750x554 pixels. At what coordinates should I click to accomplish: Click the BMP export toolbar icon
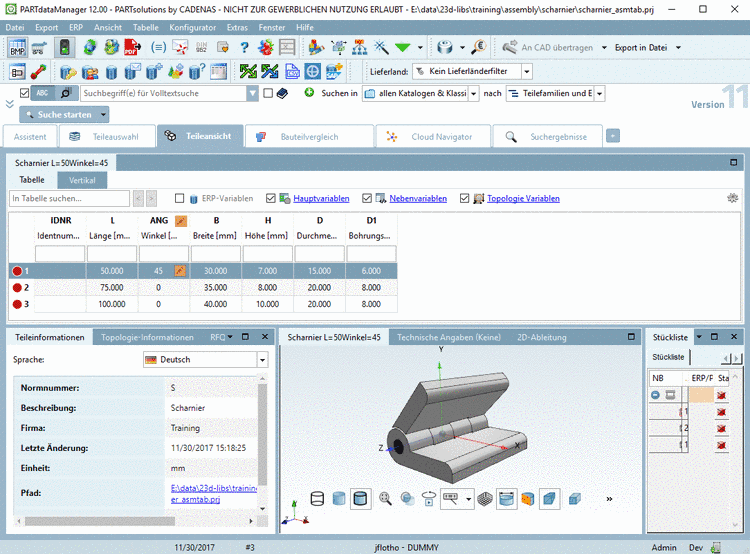[x=17, y=47]
